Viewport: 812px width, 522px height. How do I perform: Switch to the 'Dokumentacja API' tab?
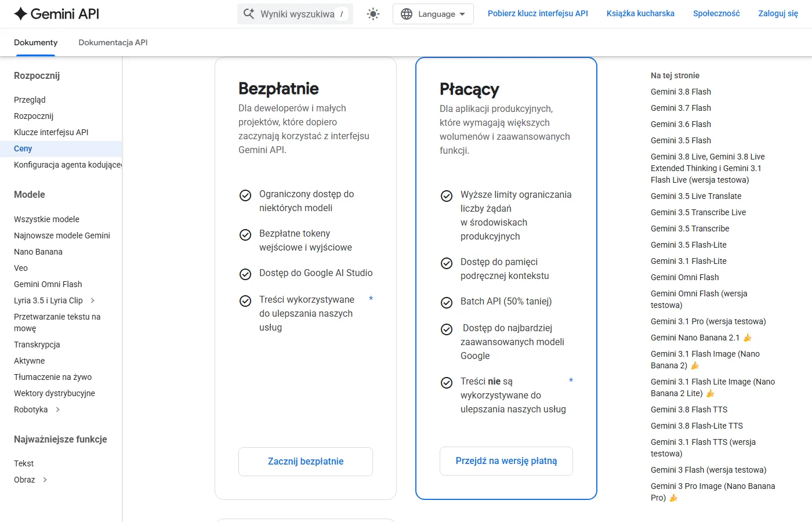pos(113,42)
